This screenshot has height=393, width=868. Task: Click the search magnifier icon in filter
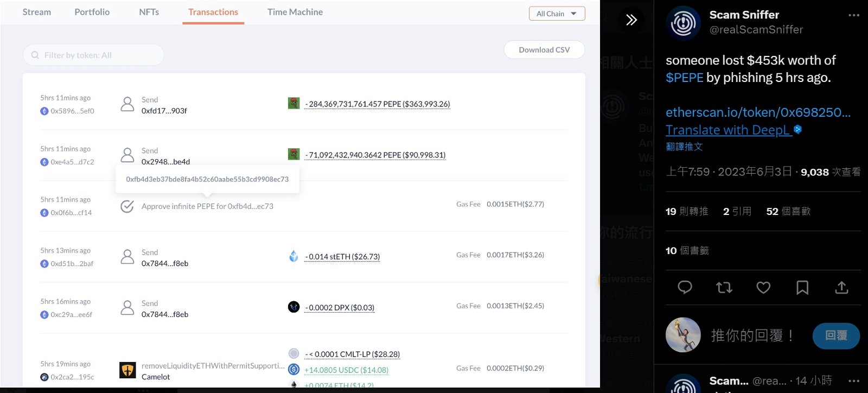click(x=35, y=55)
